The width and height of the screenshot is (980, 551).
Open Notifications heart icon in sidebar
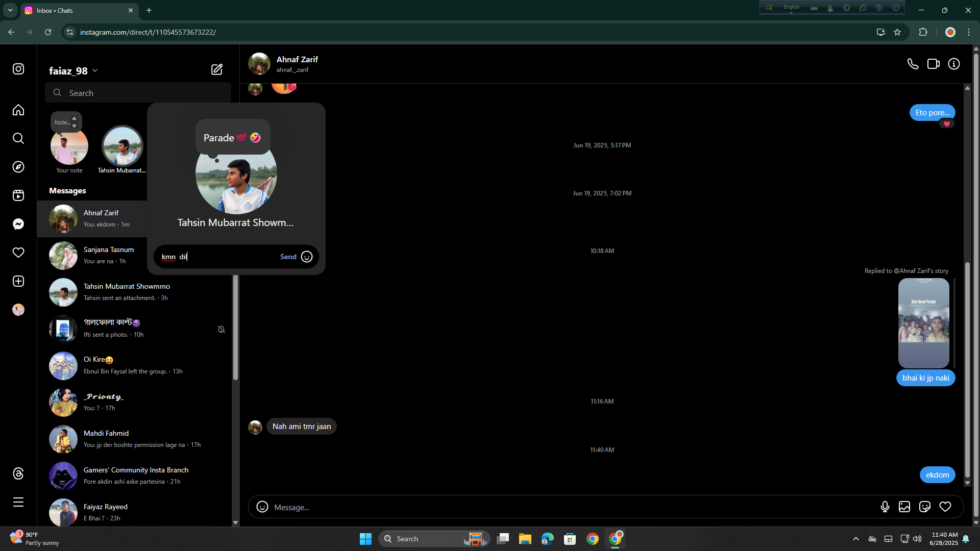pos(18,253)
